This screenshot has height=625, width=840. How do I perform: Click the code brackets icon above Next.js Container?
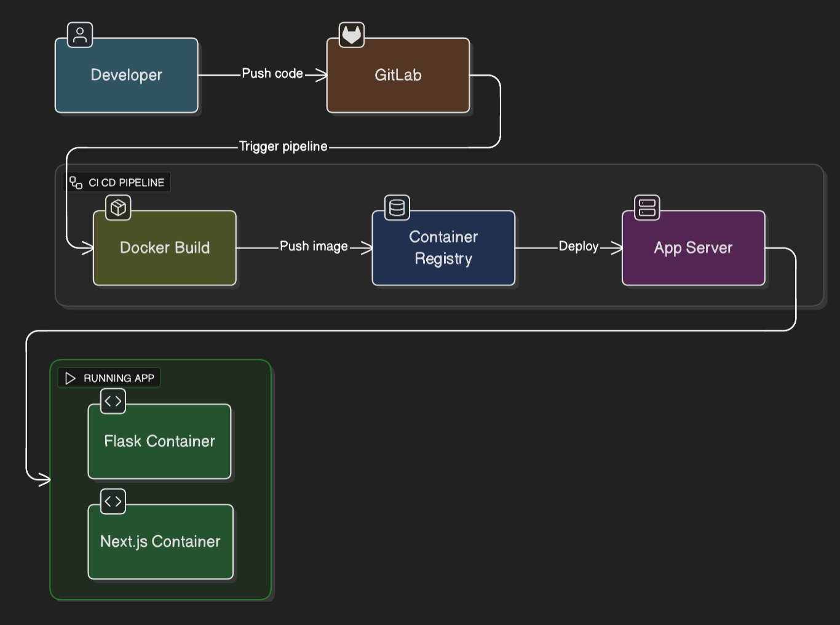click(113, 501)
